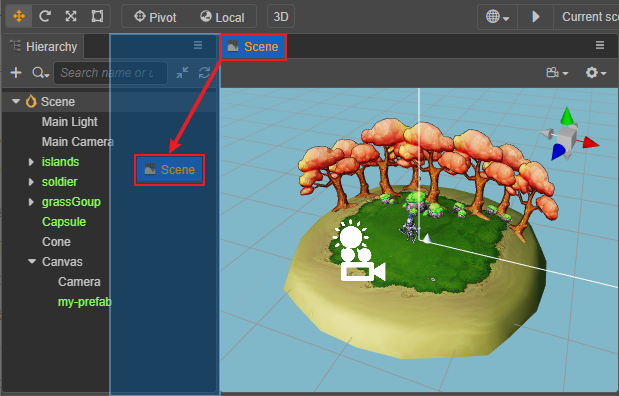Viewport: 619px width, 396px height.
Task: Click the gray cube of view gizmo
Action: point(567,138)
